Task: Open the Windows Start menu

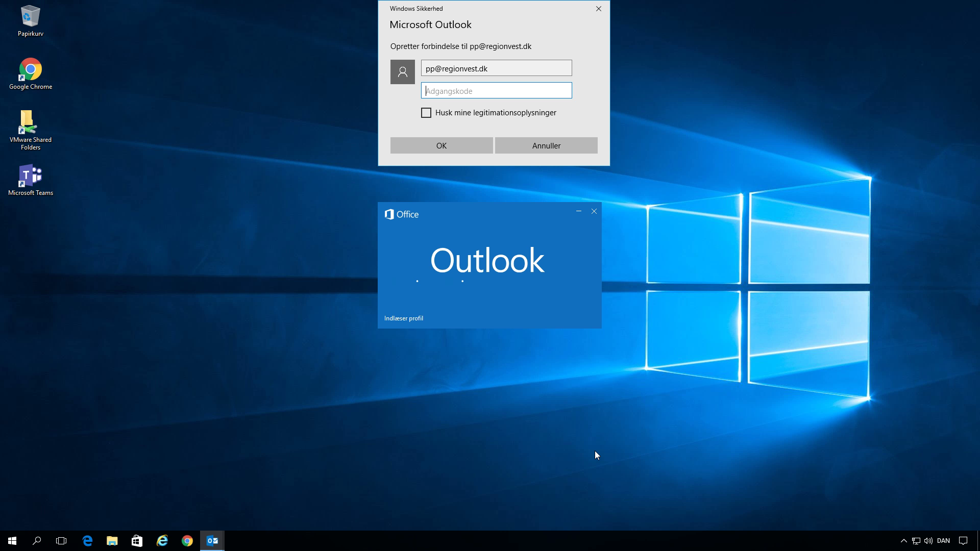Action: pos(12,541)
